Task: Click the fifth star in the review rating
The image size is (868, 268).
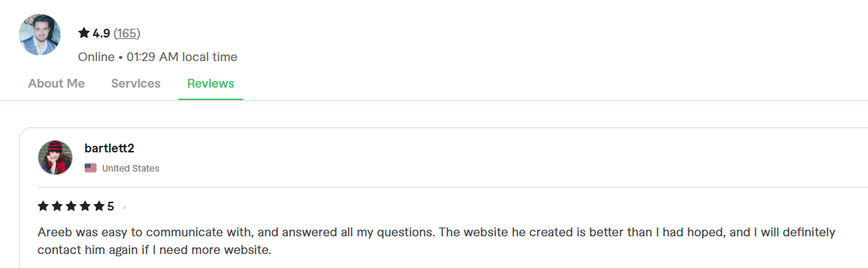Action: [99, 206]
